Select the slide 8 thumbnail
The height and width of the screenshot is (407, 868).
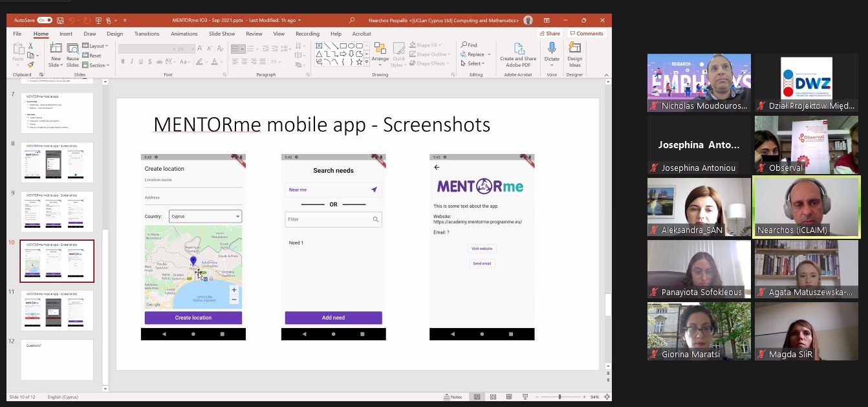[x=57, y=162]
